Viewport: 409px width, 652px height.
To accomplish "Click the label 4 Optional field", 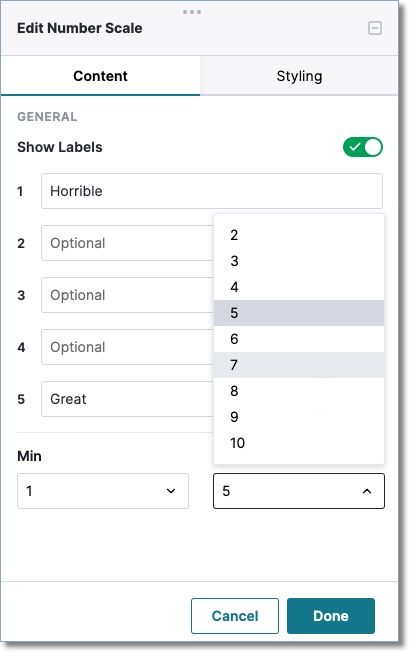I will click(127, 347).
